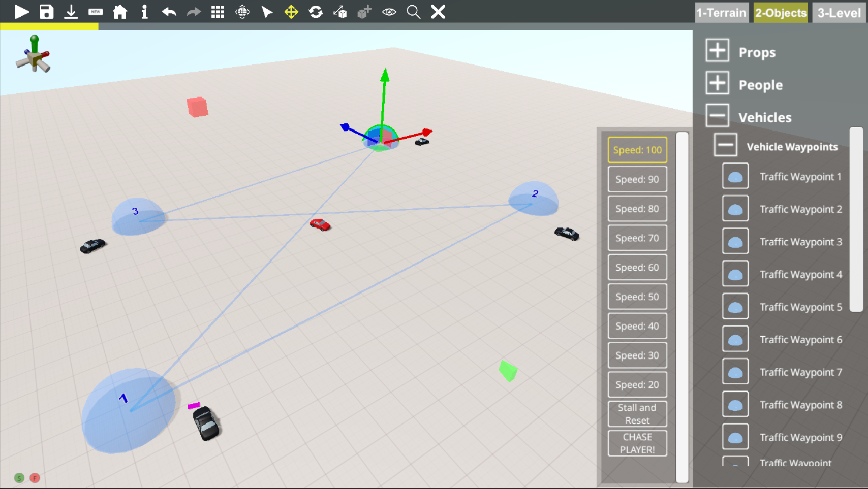Set waypoint speed to 60
This screenshot has width=868, height=489.
click(x=637, y=267)
